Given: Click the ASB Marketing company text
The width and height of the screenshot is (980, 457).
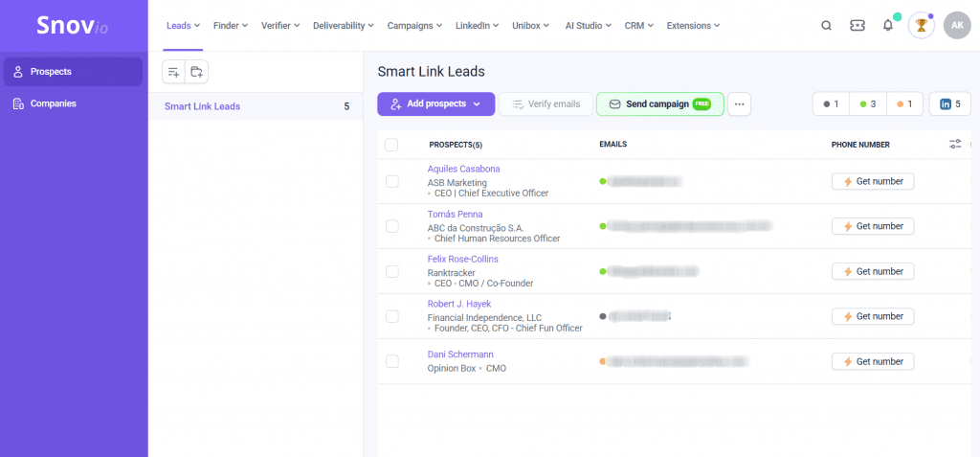Looking at the screenshot, I should tap(457, 183).
